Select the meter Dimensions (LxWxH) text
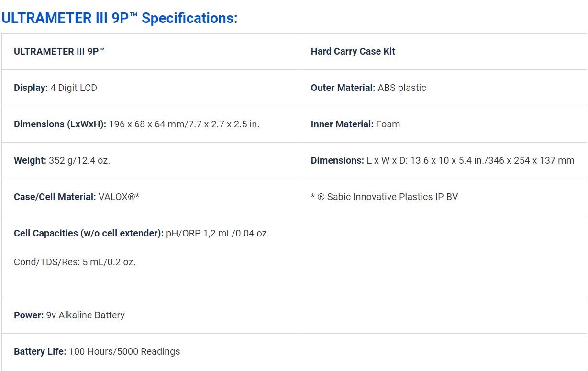Viewport: 588px width, 371px height. [137, 124]
